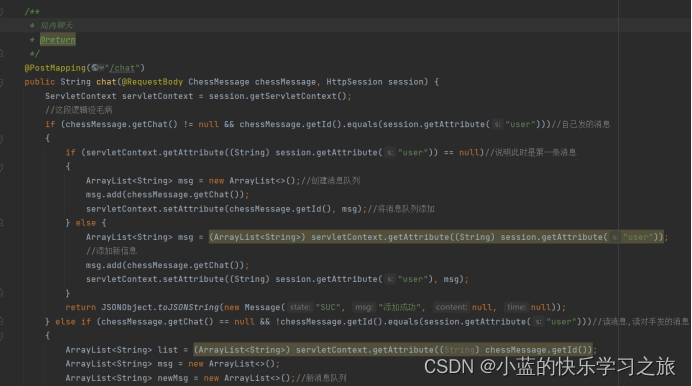Click servletContext.setAttribute(chessMessage.getId(), msg) call

pyautogui.click(x=224, y=209)
